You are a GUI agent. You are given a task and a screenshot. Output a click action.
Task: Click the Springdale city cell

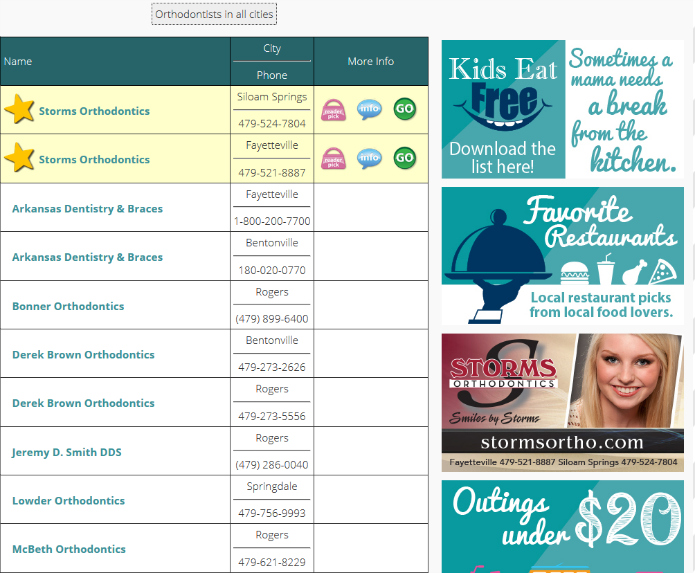[272, 486]
